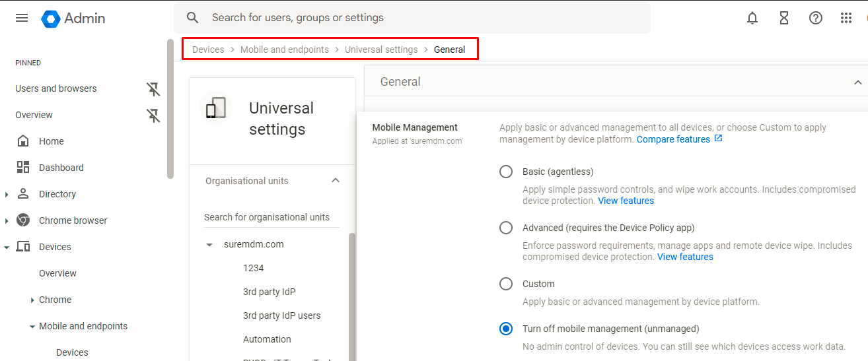Viewport: 868px width, 361px height.
Task: Click the organisational units list scrollbar
Action: (x=352, y=297)
